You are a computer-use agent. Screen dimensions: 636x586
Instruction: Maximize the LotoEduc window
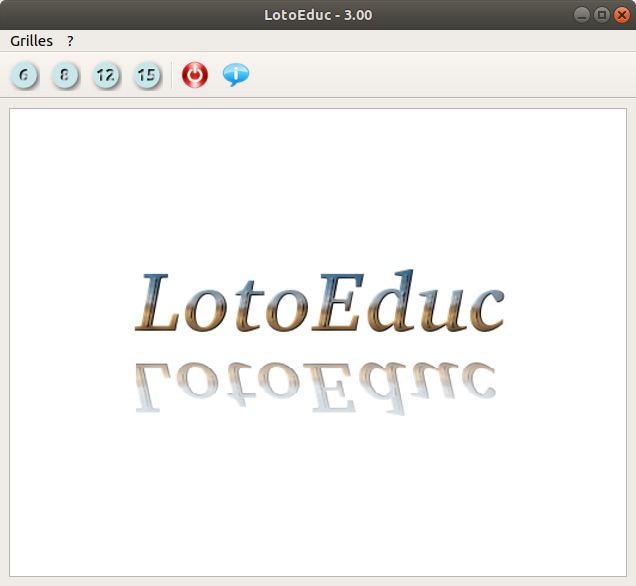coord(602,15)
